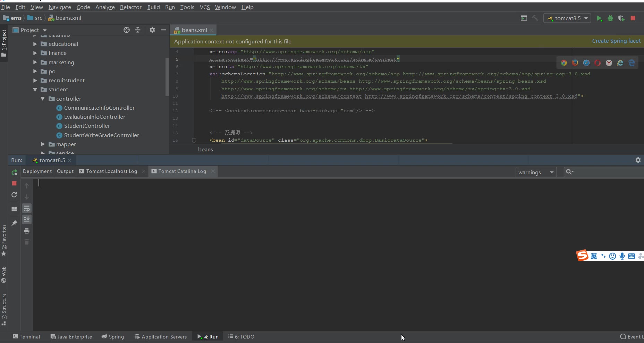The image size is (644, 343).
Task: Click the Rerun icon in the Run panel
Action: point(14,173)
